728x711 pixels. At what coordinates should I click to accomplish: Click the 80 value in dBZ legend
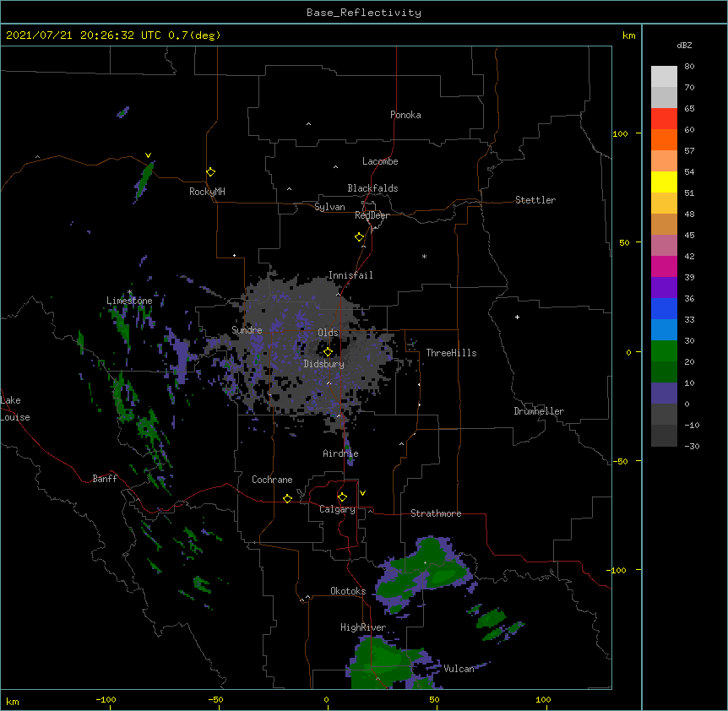[x=689, y=66]
